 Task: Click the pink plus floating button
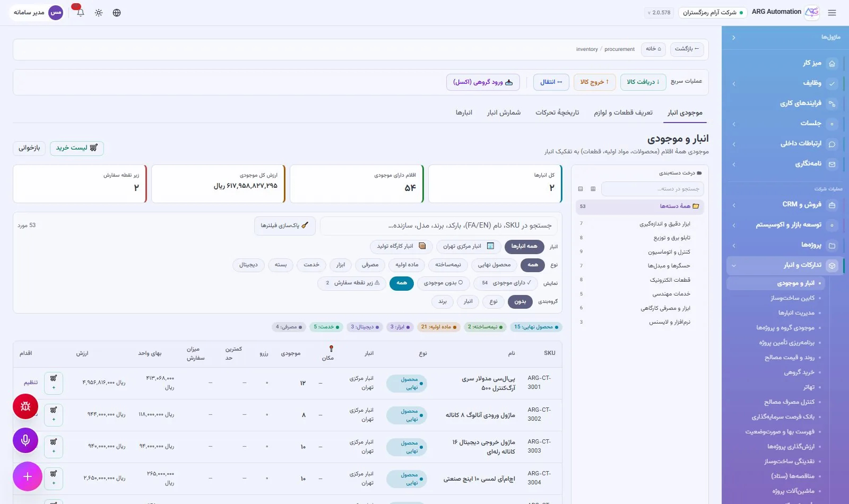[28, 476]
